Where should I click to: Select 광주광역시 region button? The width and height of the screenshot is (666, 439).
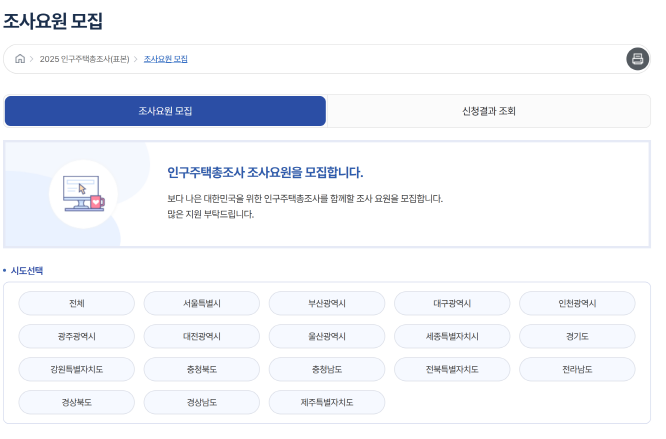pos(77,336)
